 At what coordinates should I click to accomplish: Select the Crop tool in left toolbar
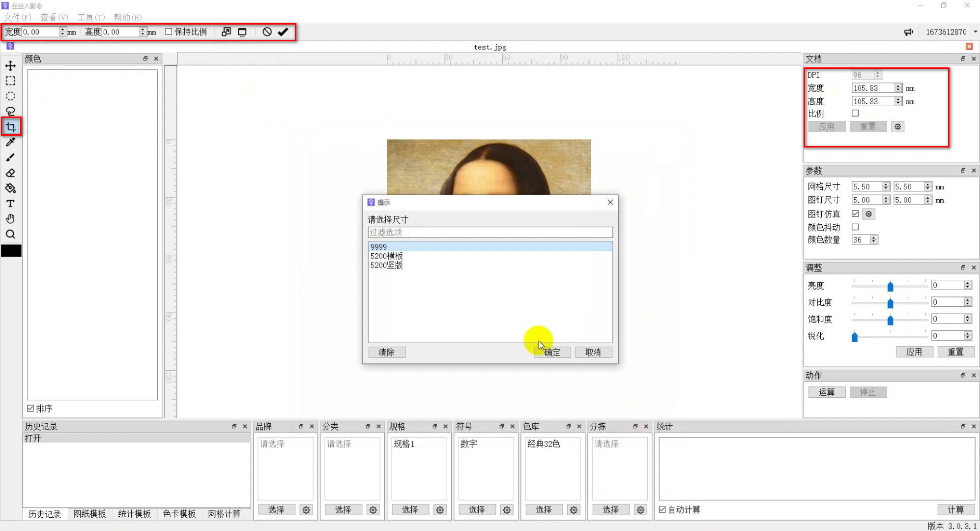[x=11, y=127]
